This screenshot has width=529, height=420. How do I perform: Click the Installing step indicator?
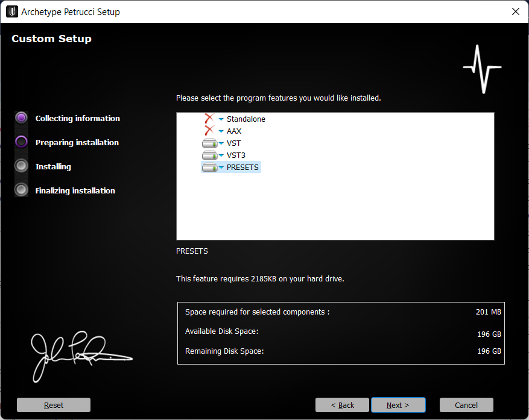coord(21,166)
